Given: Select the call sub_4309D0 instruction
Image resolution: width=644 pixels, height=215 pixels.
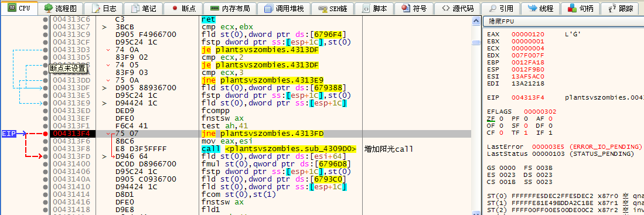Looking at the screenshot, I should pyautogui.click(x=279, y=149).
